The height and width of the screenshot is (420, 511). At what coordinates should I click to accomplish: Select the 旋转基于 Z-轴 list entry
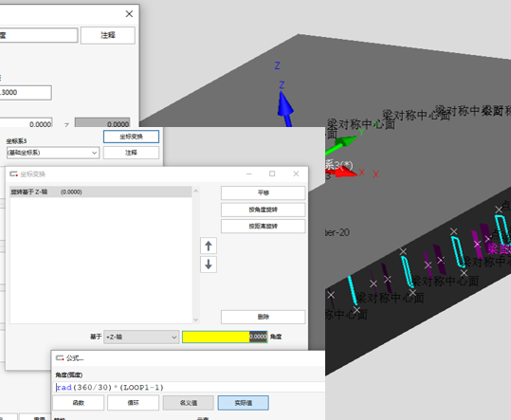[x=100, y=192]
